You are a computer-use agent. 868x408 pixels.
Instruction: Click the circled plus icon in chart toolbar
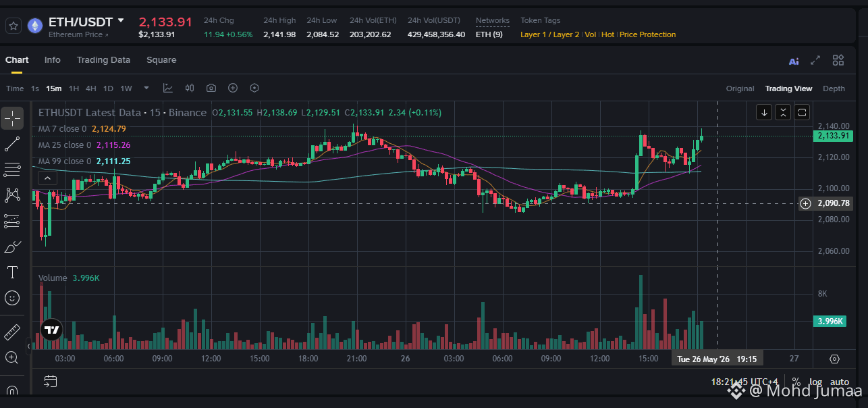click(x=233, y=88)
